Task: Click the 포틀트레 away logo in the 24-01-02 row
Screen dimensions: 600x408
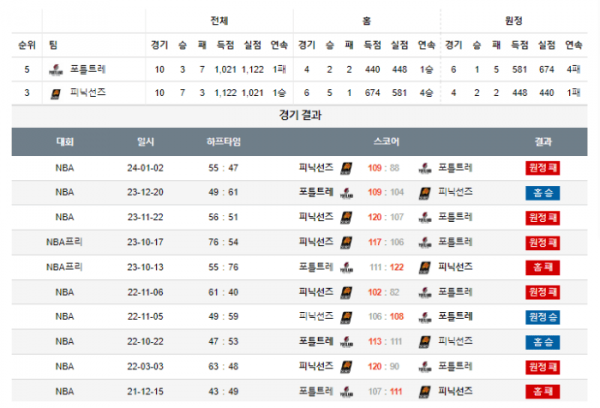Action: (x=425, y=168)
